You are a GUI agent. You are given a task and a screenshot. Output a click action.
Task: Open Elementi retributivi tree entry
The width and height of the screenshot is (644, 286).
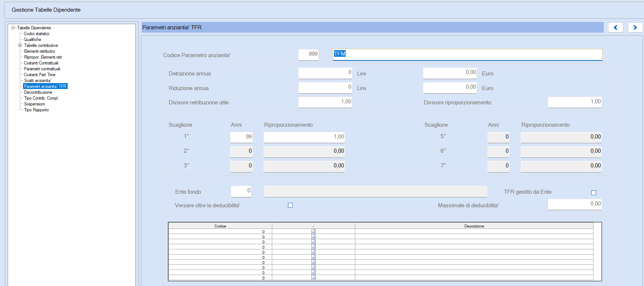(x=40, y=51)
